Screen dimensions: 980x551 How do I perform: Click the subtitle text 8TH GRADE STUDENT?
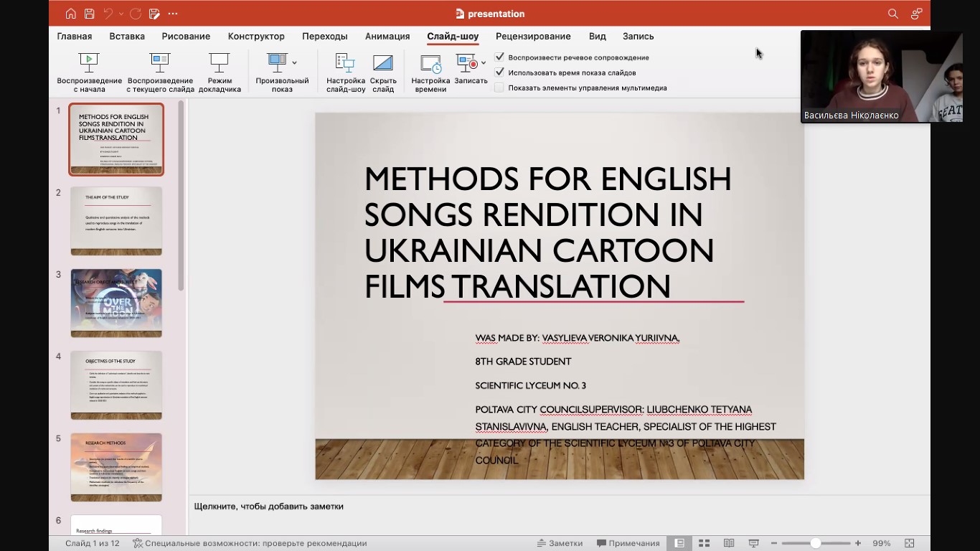point(523,362)
